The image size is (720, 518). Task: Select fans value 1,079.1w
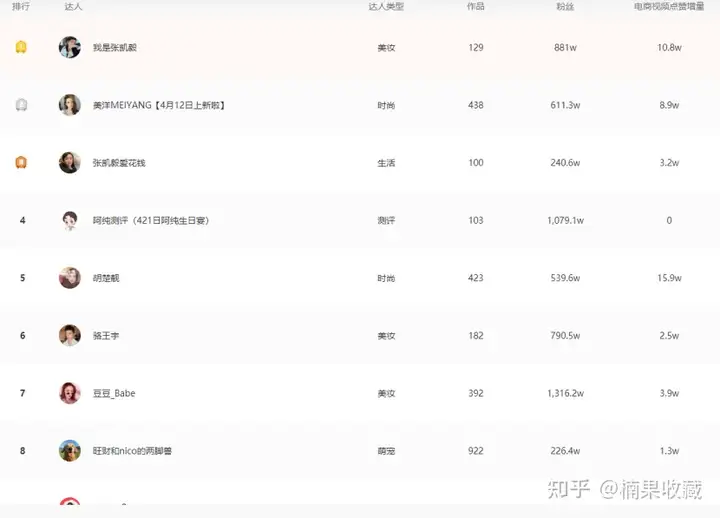coord(565,220)
